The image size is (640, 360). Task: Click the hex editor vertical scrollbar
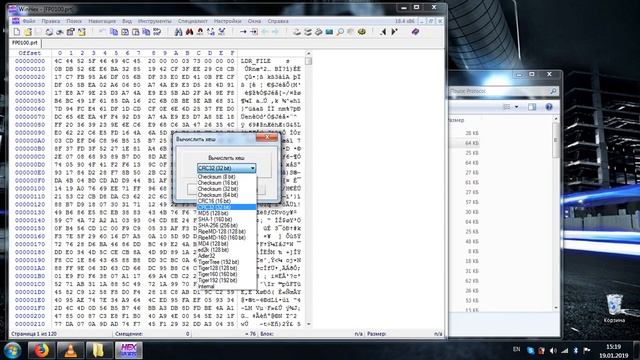click(309, 189)
